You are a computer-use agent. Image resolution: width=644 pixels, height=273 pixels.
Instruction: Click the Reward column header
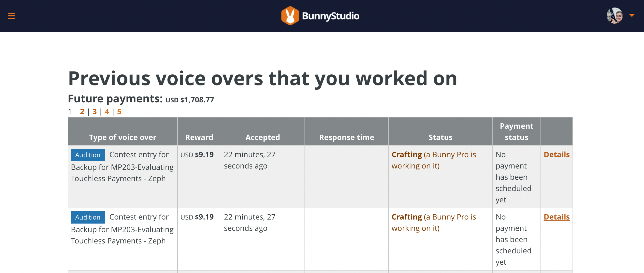pyautogui.click(x=199, y=137)
